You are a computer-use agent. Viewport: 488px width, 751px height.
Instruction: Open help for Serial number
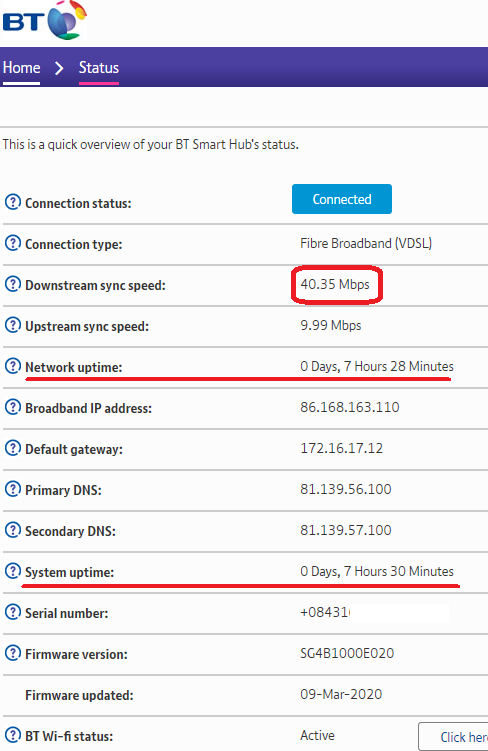coord(12,612)
